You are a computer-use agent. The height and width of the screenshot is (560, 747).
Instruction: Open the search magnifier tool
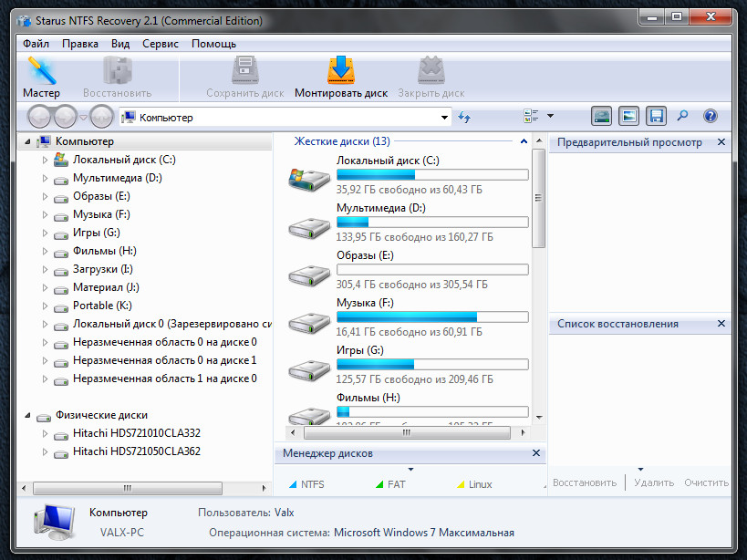(x=682, y=116)
